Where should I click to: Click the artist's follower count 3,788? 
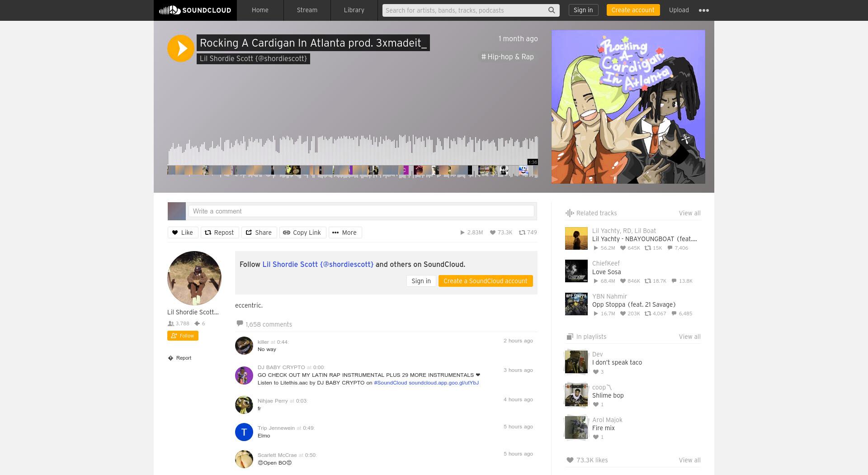179,323
